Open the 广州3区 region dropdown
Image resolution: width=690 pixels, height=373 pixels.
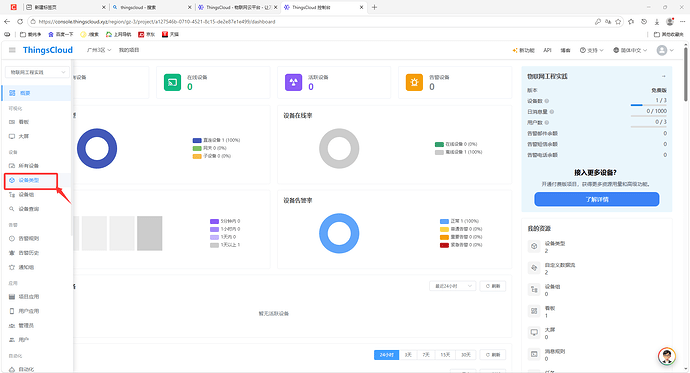tap(99, 50)
